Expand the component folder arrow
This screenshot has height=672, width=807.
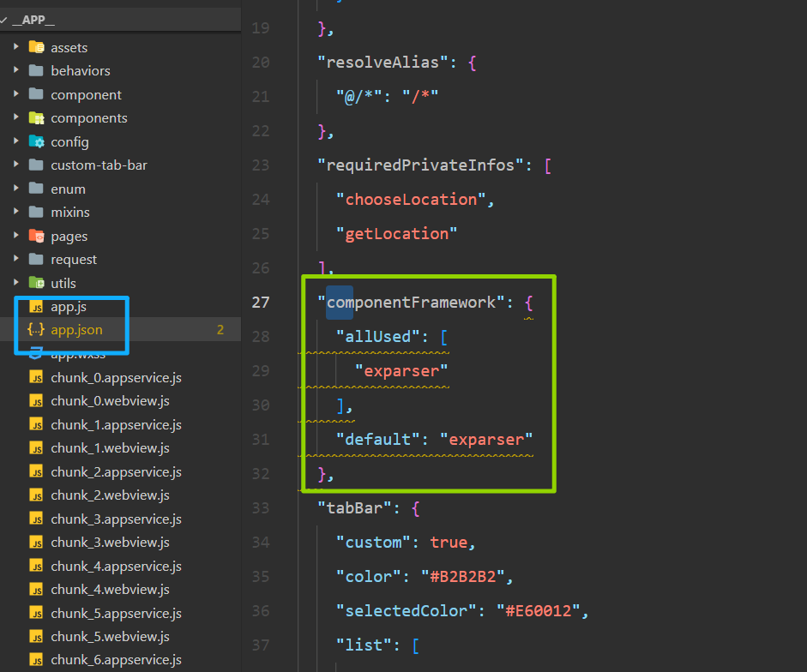pos(16,94)
